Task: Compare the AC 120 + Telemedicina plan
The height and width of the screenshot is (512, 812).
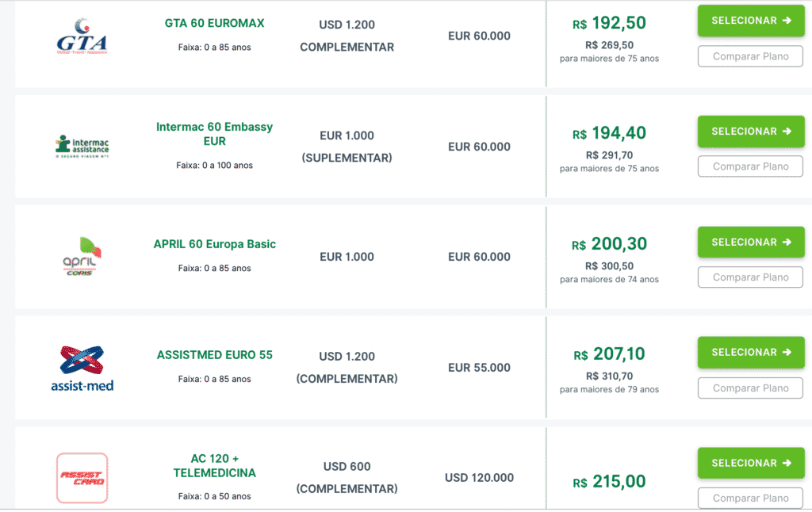Action: (x=750, y=499)
